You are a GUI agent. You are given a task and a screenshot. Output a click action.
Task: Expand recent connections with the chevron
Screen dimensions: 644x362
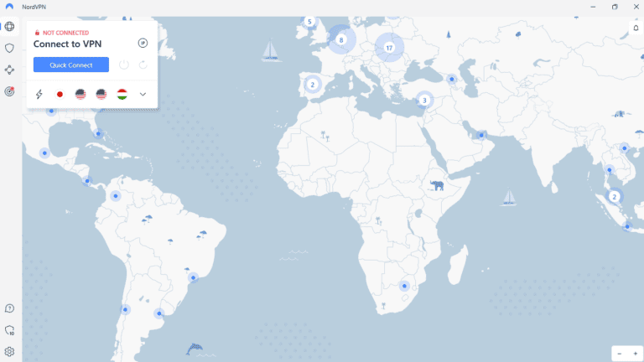(143, 95)
